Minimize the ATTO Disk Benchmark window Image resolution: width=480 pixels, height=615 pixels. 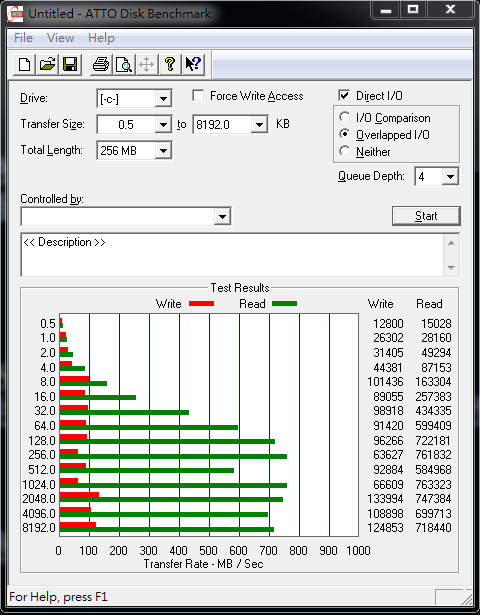(386, 9)
